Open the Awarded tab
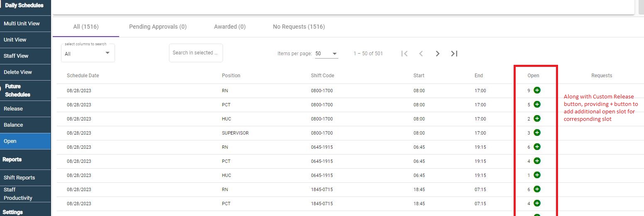 [230, 27]
